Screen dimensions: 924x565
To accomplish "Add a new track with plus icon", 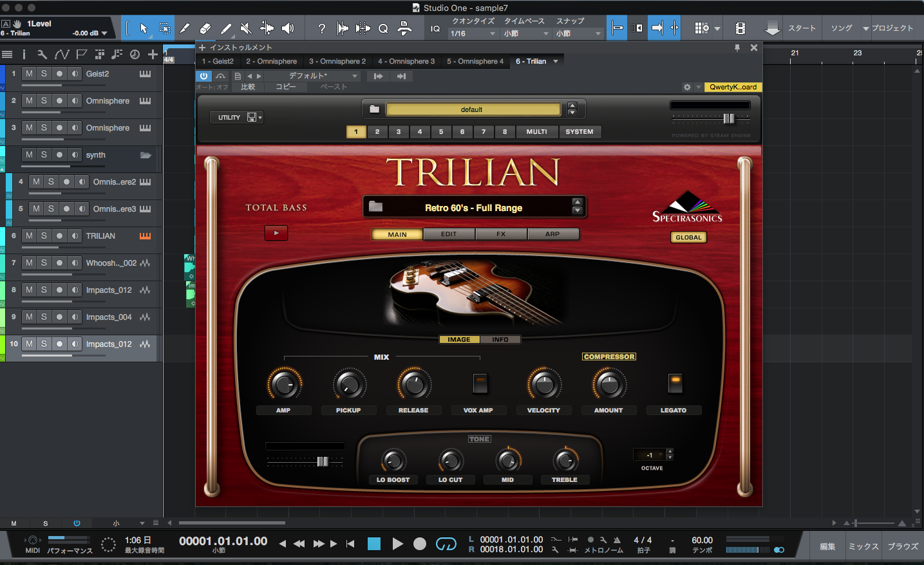I will point(153,55).
